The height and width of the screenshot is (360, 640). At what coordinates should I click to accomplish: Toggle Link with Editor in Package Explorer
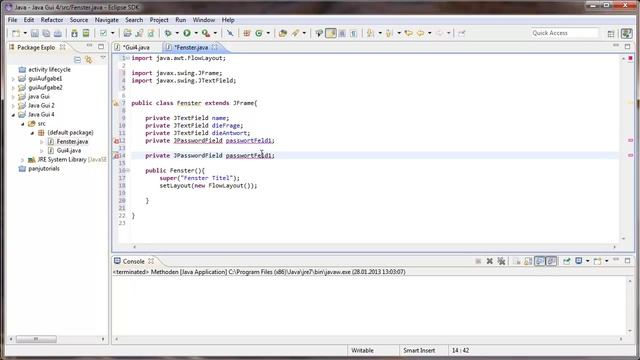[x=89, y=60]
